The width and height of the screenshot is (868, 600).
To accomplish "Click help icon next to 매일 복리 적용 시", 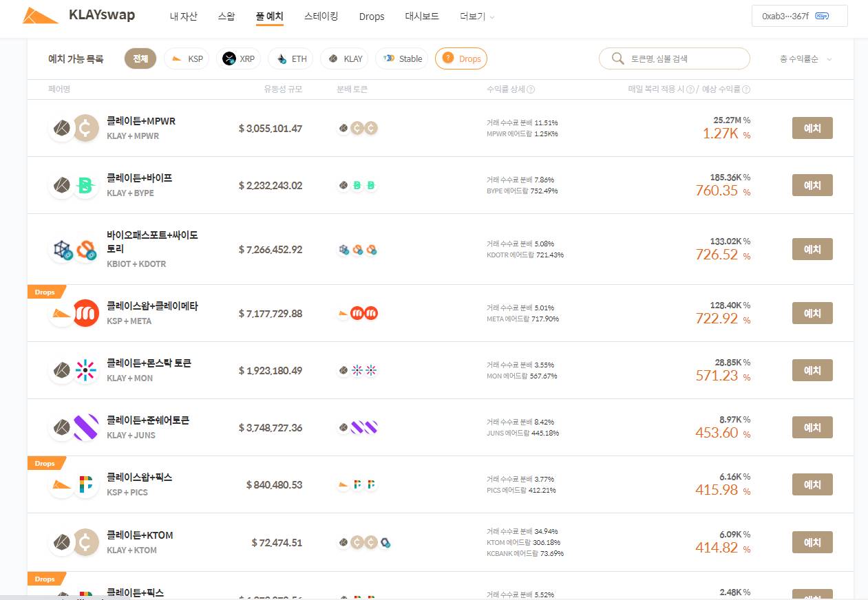I will (x=690, y=89).
